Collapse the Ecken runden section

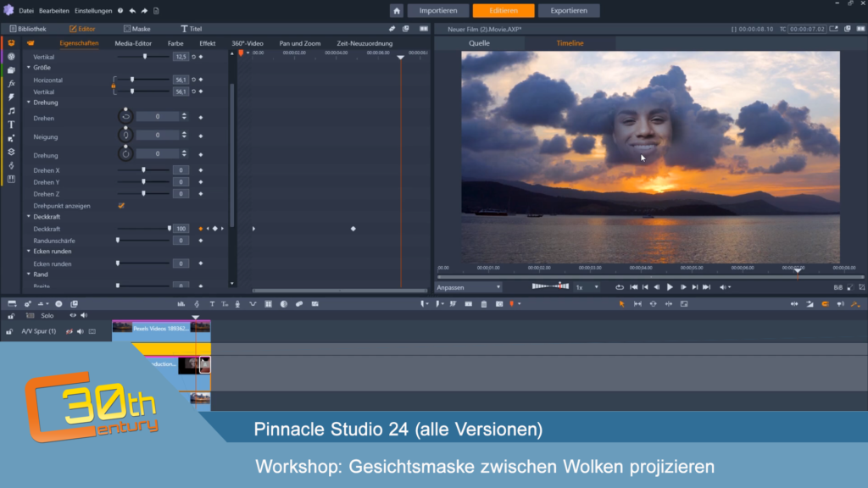[x=29, y=251]
